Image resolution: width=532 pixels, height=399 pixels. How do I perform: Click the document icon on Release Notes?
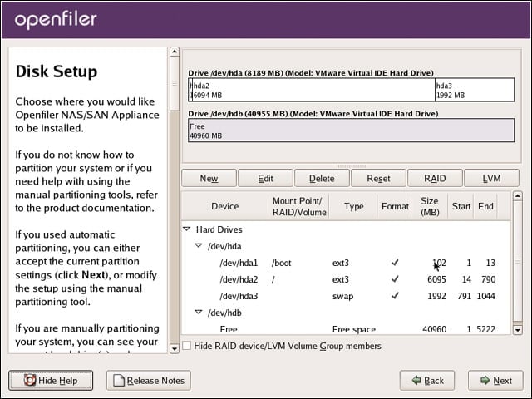click(119, 381)
